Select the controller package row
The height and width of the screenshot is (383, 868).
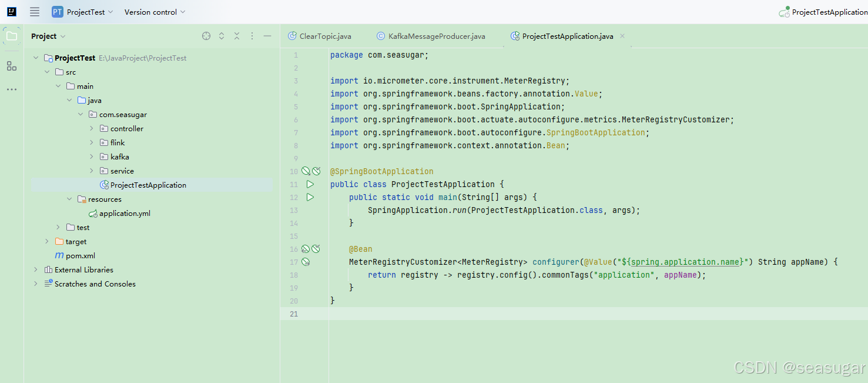[152, 129]
